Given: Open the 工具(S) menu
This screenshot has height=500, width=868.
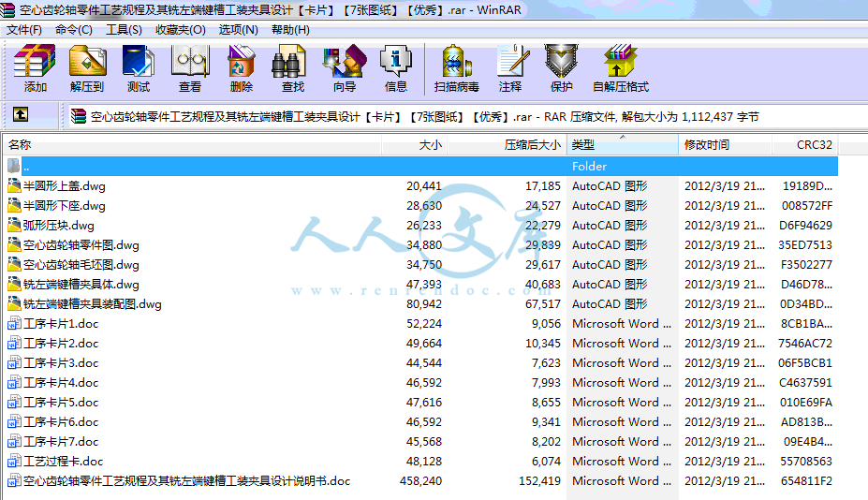Looking at the screenshot, I should pyautogui.click(x=124, y=30).
